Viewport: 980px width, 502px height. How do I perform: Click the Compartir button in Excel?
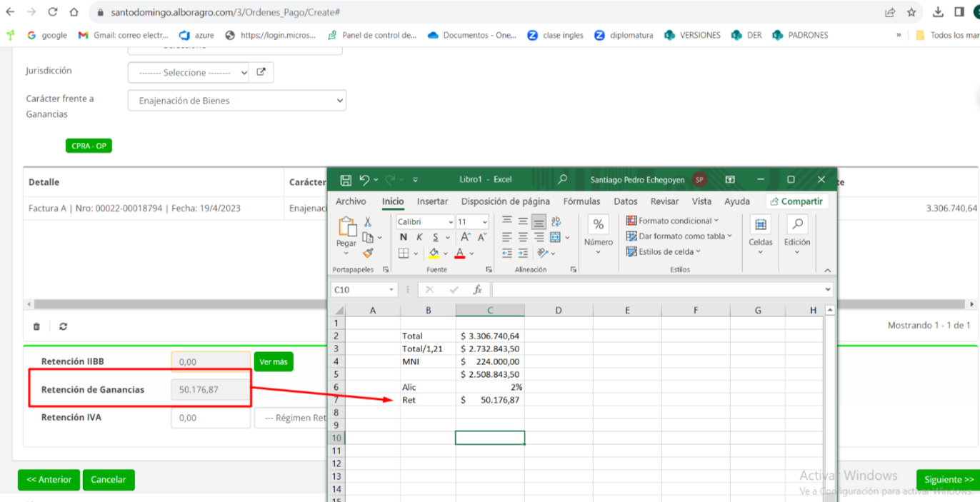click(x=797, y=201)
